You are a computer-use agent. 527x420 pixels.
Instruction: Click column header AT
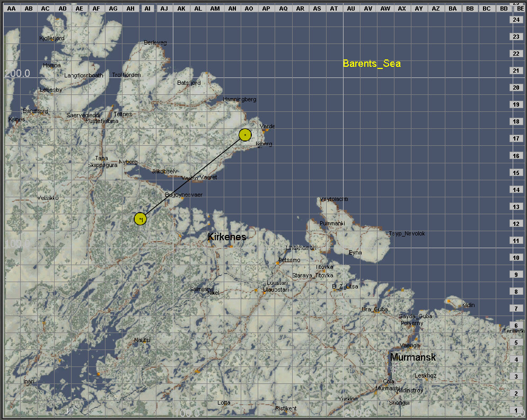pyautogui.click(x=333, y=8)
